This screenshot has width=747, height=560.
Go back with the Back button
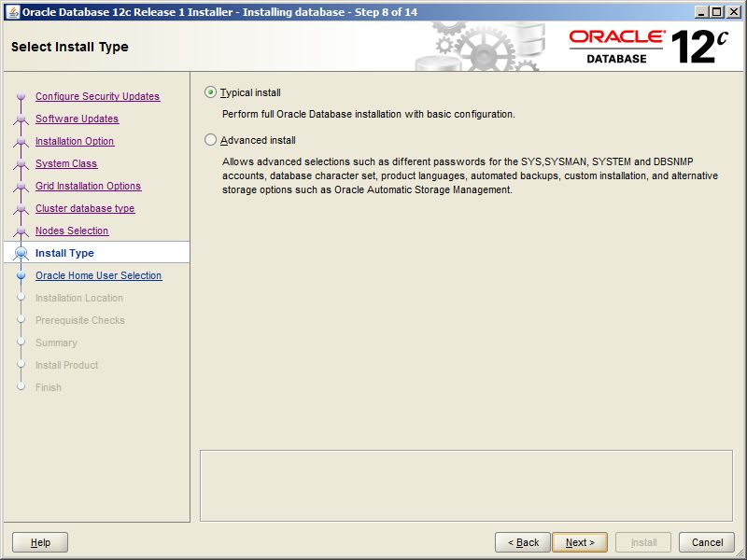523,542
